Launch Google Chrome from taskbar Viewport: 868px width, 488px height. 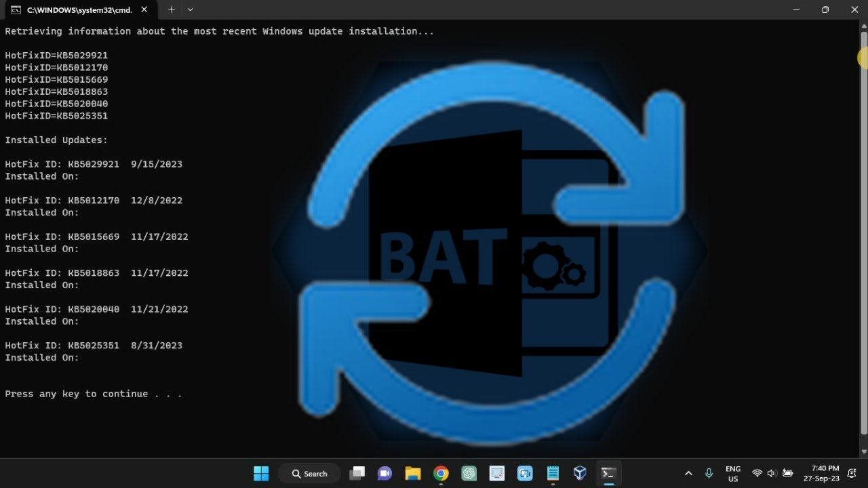coord(441,474)
